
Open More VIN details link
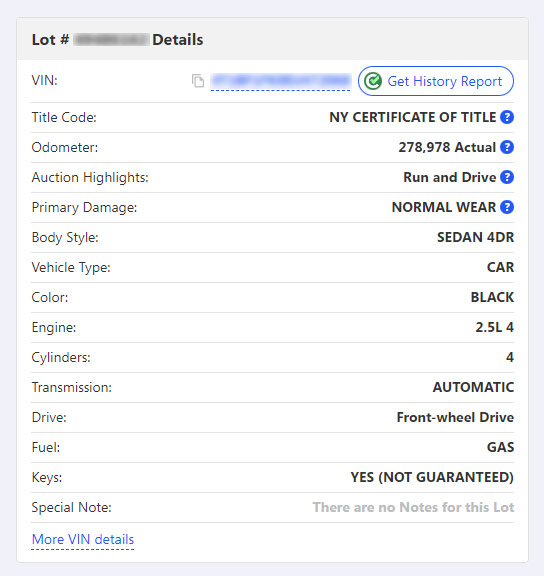[83, 539]
